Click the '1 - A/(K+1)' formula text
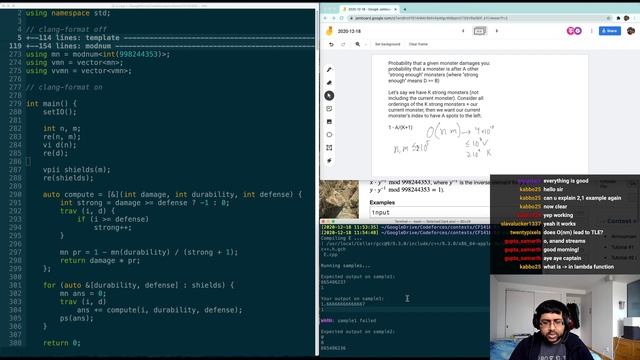 click(400, 128)
